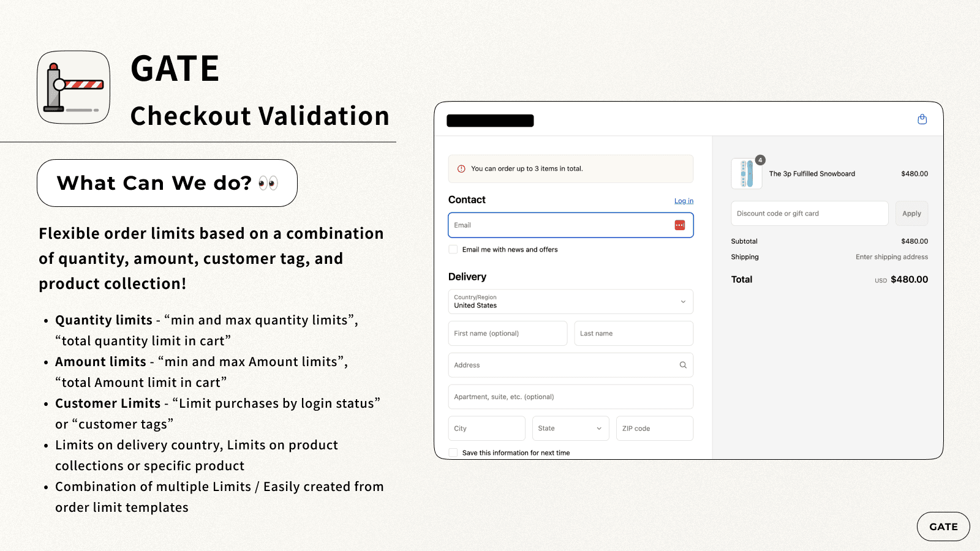
Task: Click the red error alert icon
Action: click(x=461, y=169)
